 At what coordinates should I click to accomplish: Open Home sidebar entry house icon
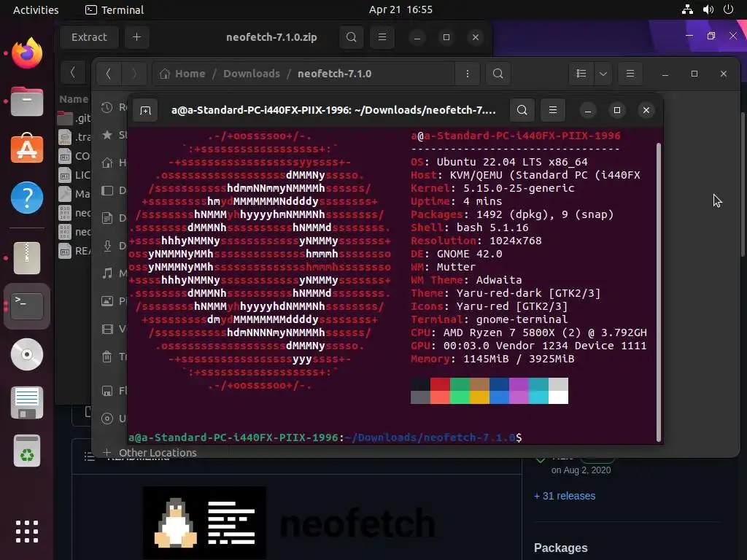[x=107, y=163]
